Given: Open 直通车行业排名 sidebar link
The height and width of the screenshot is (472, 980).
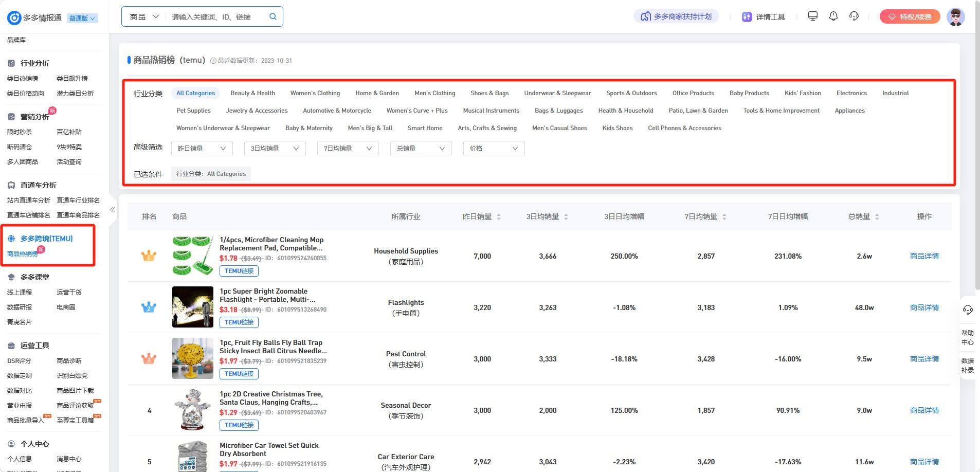Looking at the screenshot, I should pyautogui.click(x=78, y=201).
